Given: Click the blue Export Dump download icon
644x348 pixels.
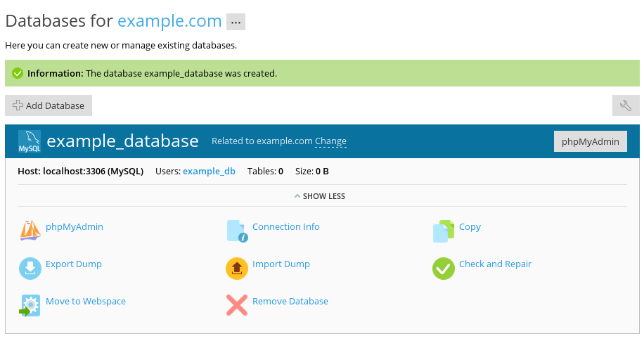Looking at the screenshot, I should [x=30, y=269].
